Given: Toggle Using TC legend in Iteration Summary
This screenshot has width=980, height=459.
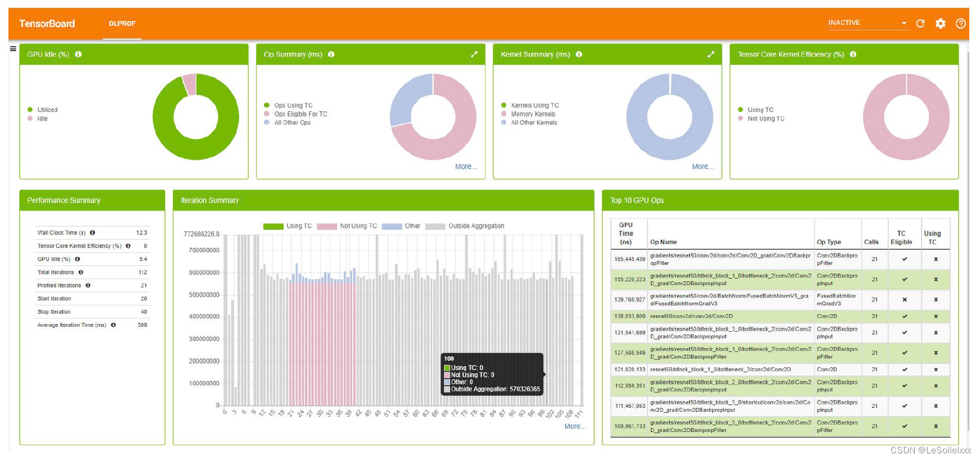Looking at the screenshot, I should click(287, 226).
